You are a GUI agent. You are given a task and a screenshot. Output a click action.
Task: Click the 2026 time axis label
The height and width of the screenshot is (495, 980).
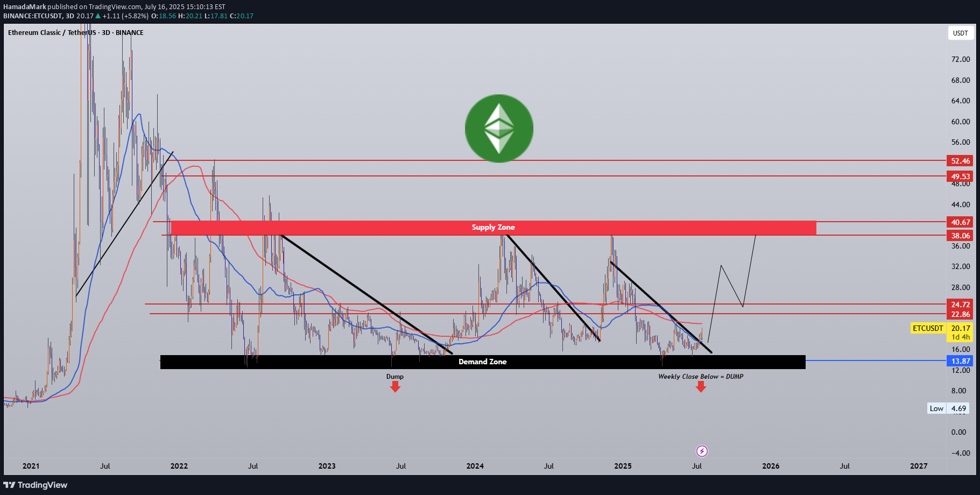click(771, 466)
